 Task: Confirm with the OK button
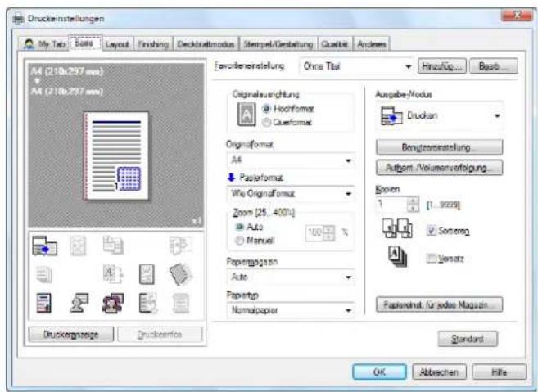coord(379,372)
